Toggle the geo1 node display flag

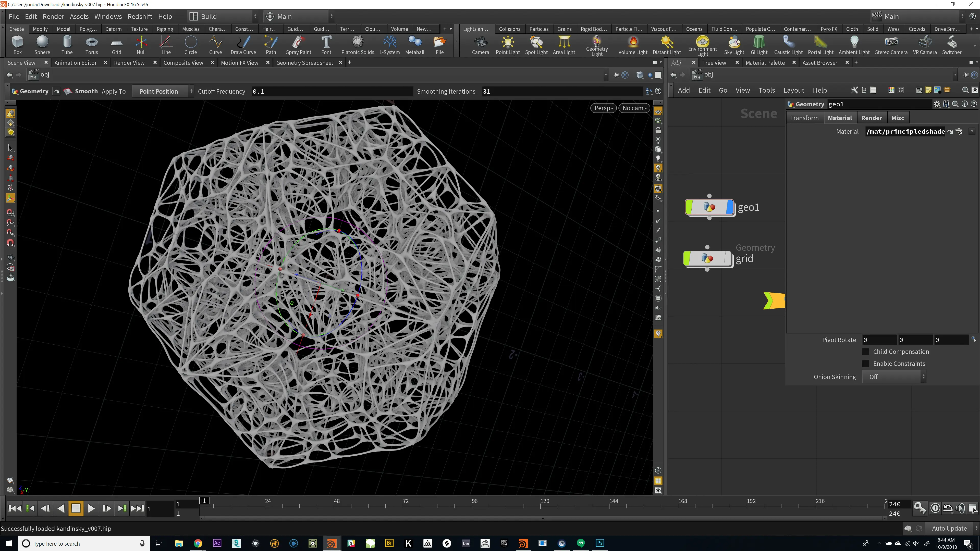(730, 207)
